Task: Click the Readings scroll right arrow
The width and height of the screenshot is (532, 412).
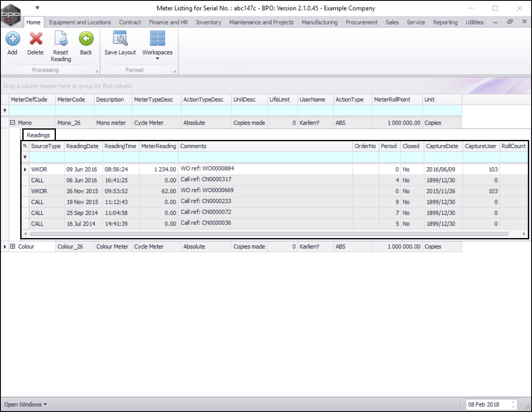Action: 524,234
